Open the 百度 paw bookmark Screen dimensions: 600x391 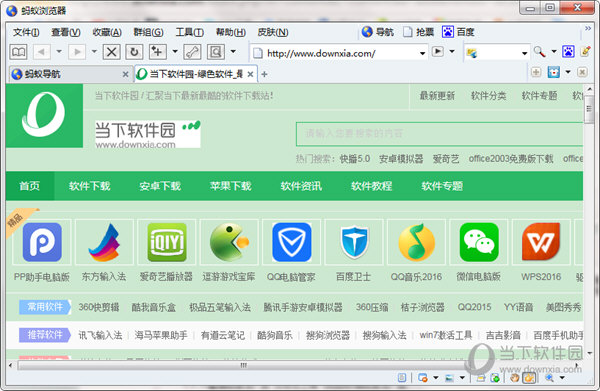458,32
